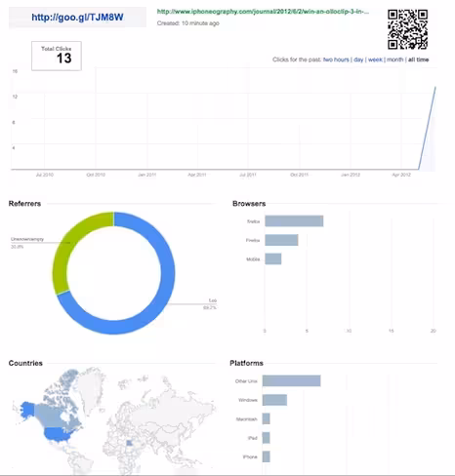455x476 pixels.
Task: Show clicks for the past two hours
Action: [x=336, y=59]
